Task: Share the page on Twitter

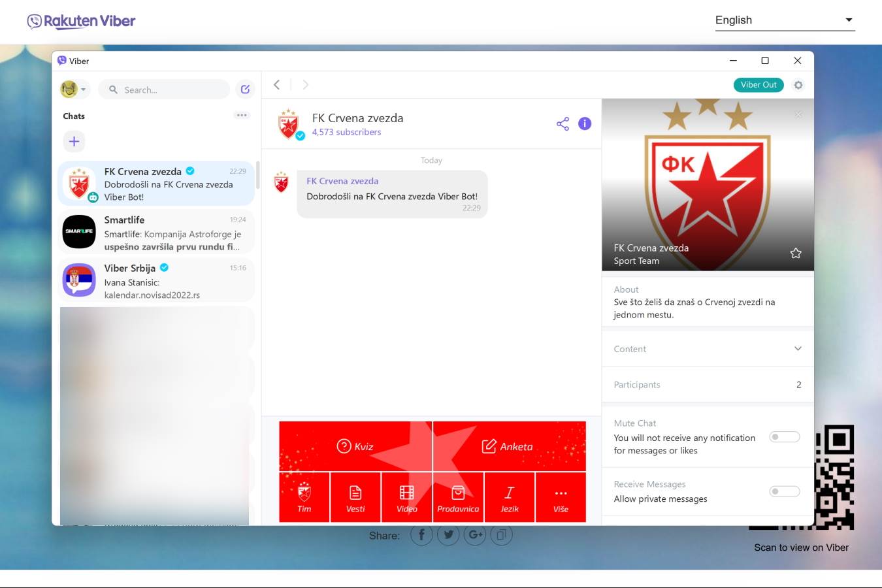Action: [448, 534]
